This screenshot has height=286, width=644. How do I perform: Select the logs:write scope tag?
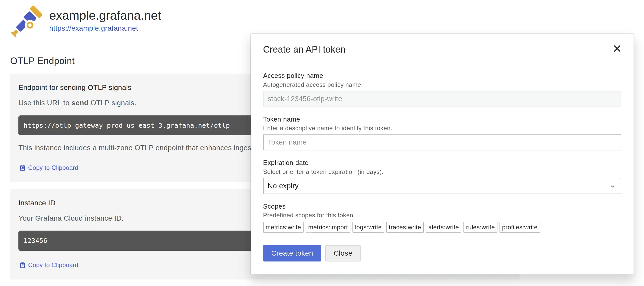(x=368, y=227)
